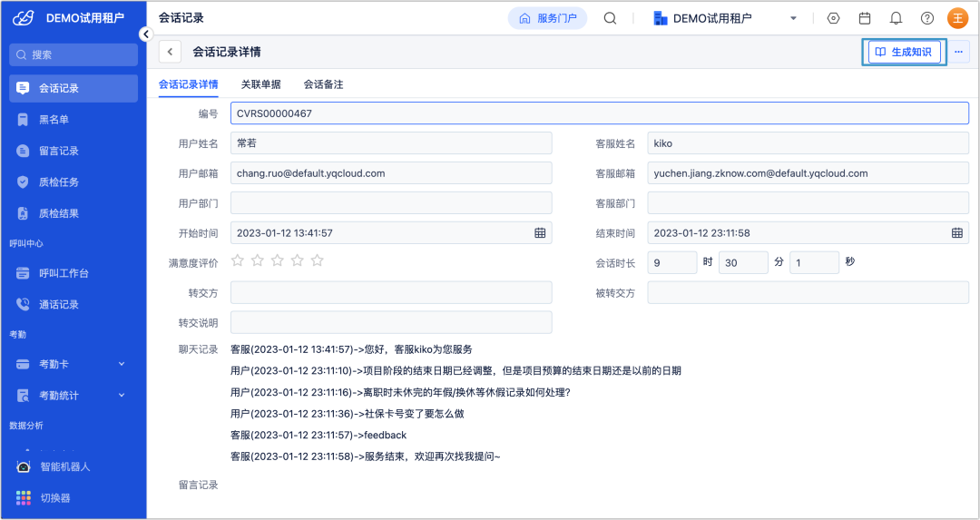Open 呼叫工作台 icon in sidebar
The height and width of the screenshot is (520, 980).
tap(23, 273)
